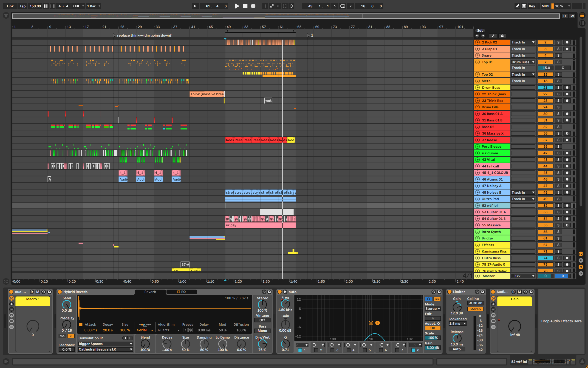Open the Serial routing dropdown in Hybrid Reverb
The height and width of the screenshot is (368, 588).
[x=145, y=330]
